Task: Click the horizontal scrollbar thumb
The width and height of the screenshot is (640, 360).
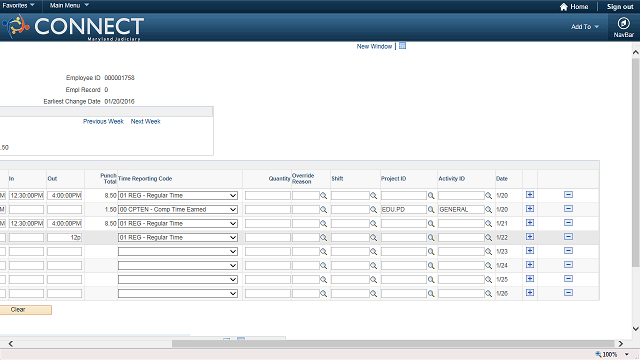Action: point(393,344)
